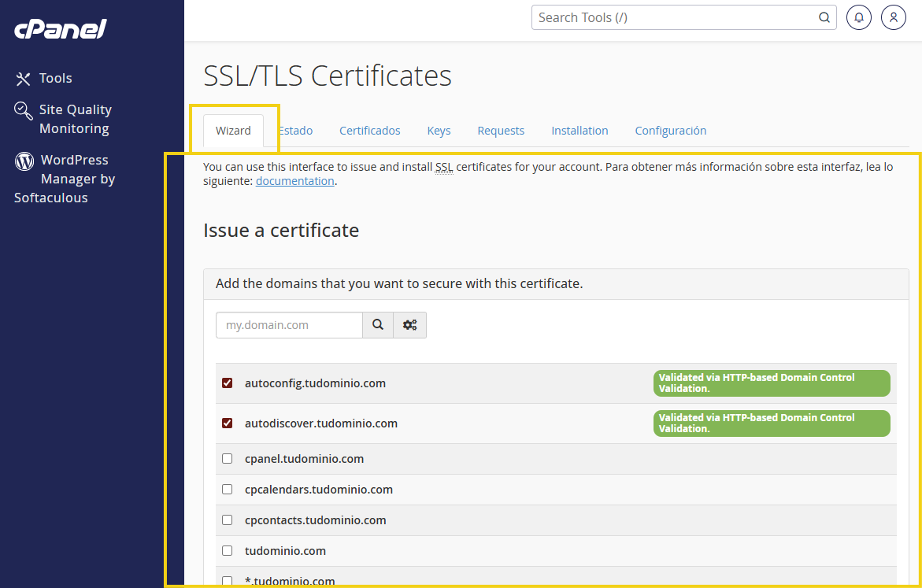Click the domain search magnifier button
This screenshot has height=588, width=922.
point(377,325)
